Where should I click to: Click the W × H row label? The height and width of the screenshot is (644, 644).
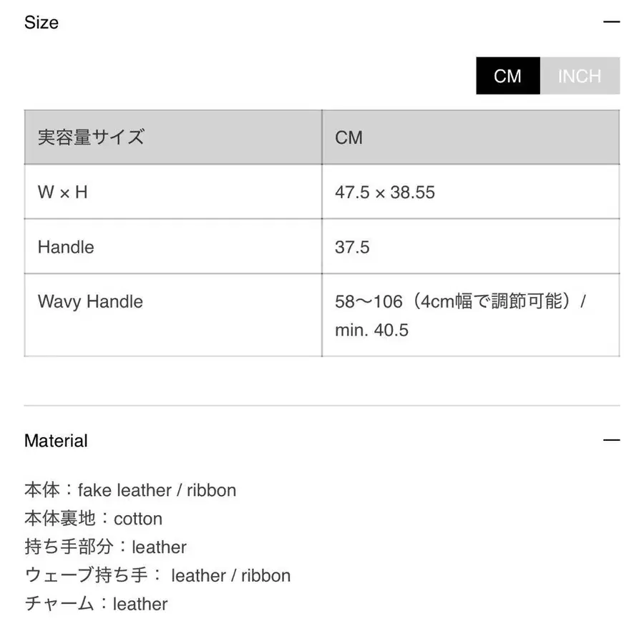(63, 192)
